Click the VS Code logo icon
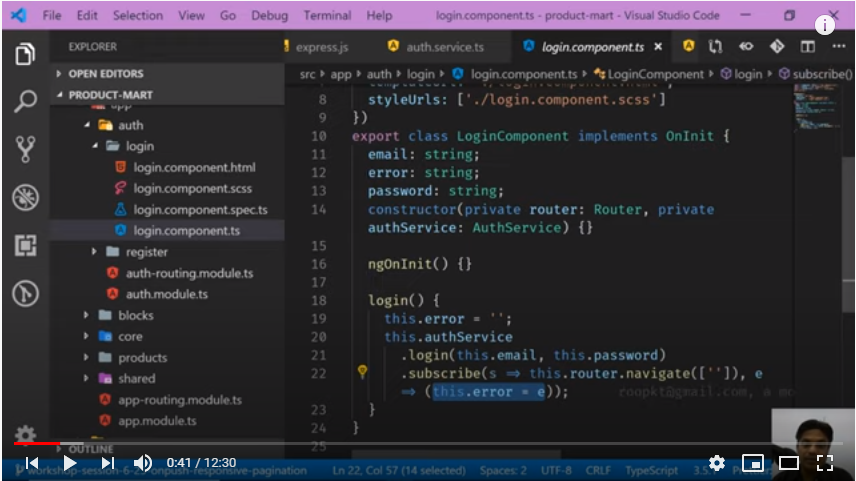Viewport: 856px width, 481px height. point(19,15)
